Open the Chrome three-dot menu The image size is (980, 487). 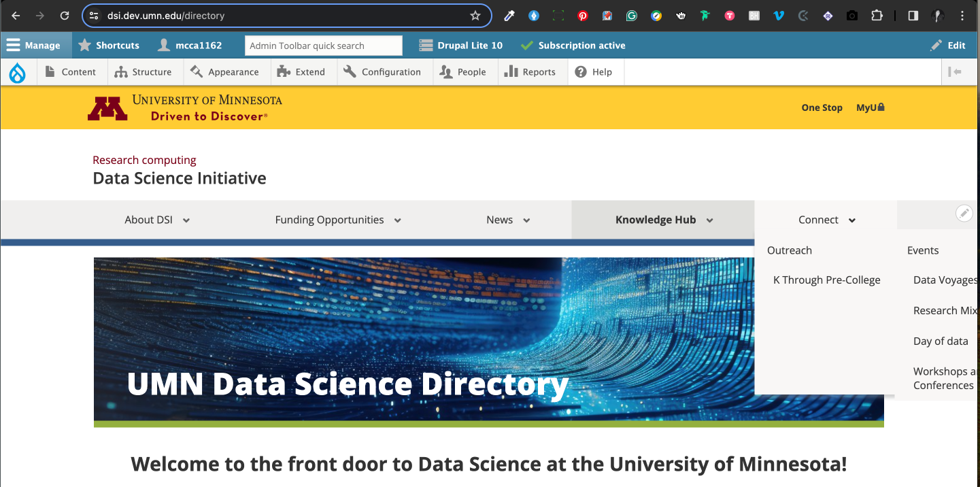(962, 16)
